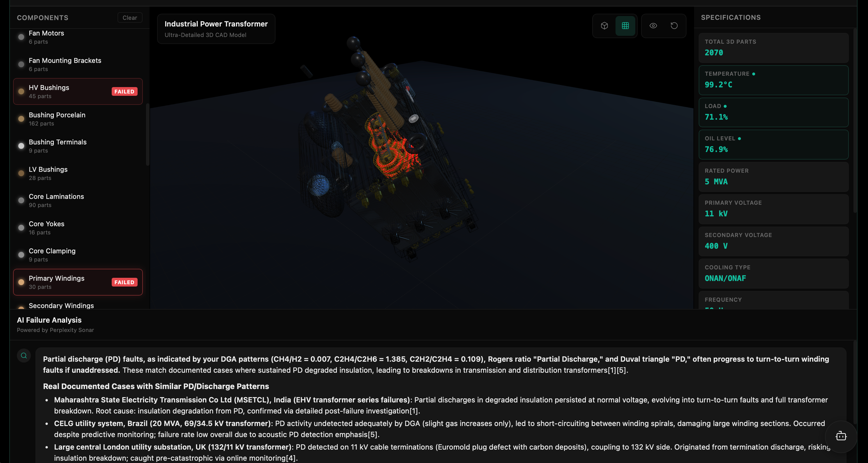Toggle visibility with the eye icon
The width and height of the screenshot is (868, 463).
click(653, 26)
